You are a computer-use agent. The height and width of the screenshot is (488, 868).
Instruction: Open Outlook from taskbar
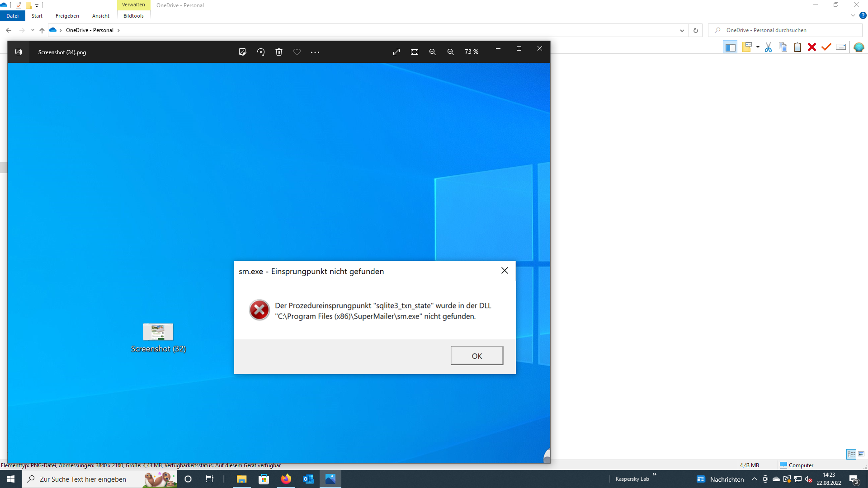pyautogui.click(x=308, y=479)
